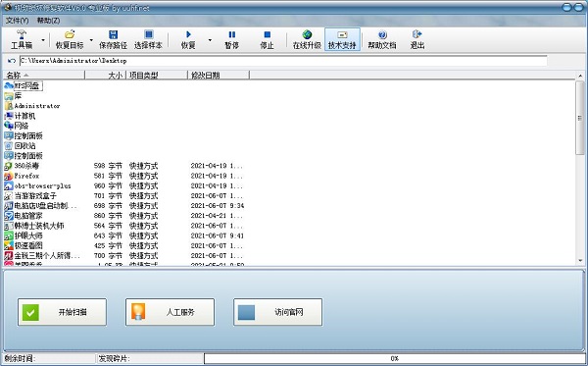
Task: Select the 网络 network item
Action: pyautogui.click(x=16, y=126)
